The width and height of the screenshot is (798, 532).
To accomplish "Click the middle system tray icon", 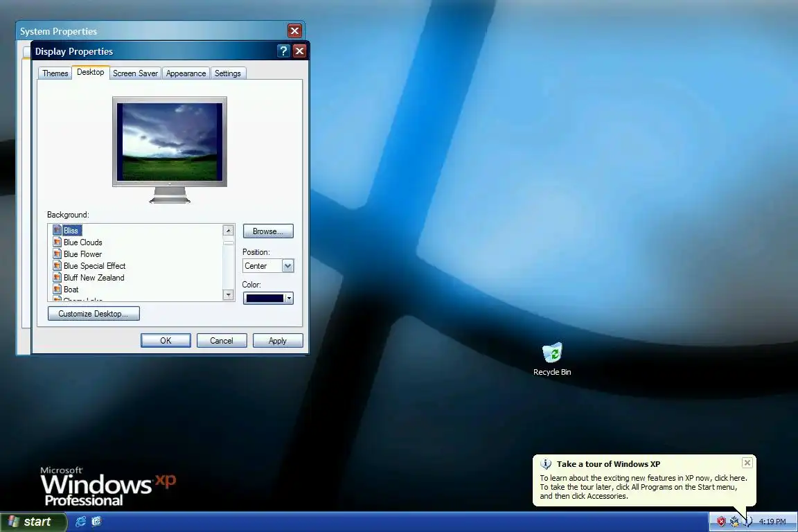I will tap(734, 522).
